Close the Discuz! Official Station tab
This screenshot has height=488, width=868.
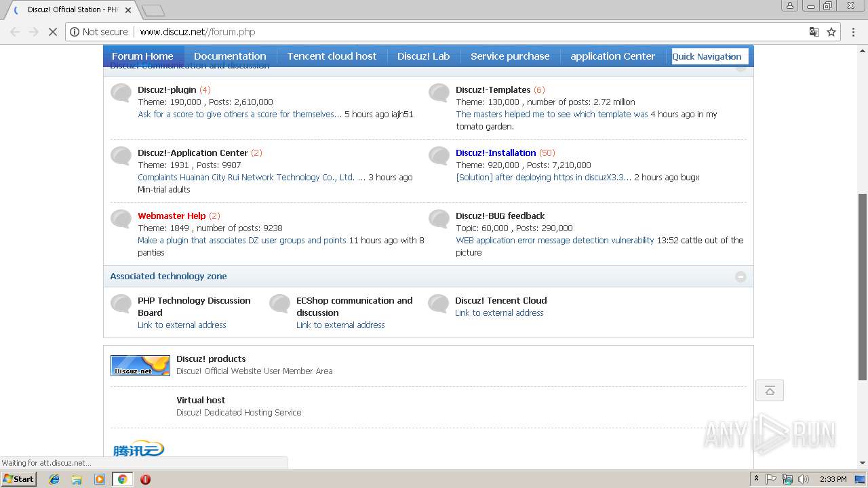(128, 10)
